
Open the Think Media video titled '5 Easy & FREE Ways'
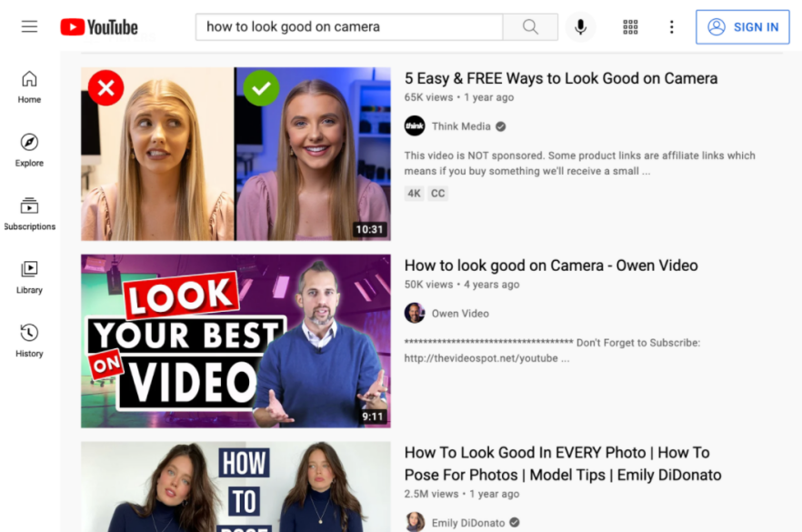560,79
